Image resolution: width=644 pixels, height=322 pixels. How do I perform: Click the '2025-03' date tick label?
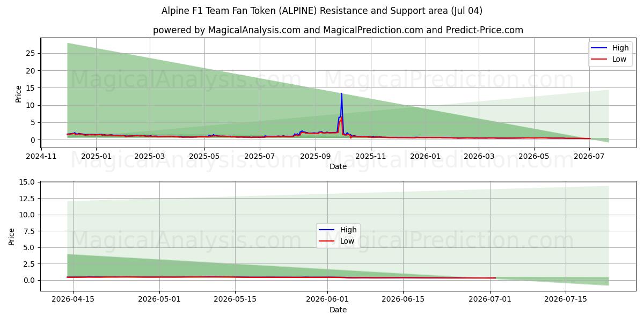click(x=150, y=156)
